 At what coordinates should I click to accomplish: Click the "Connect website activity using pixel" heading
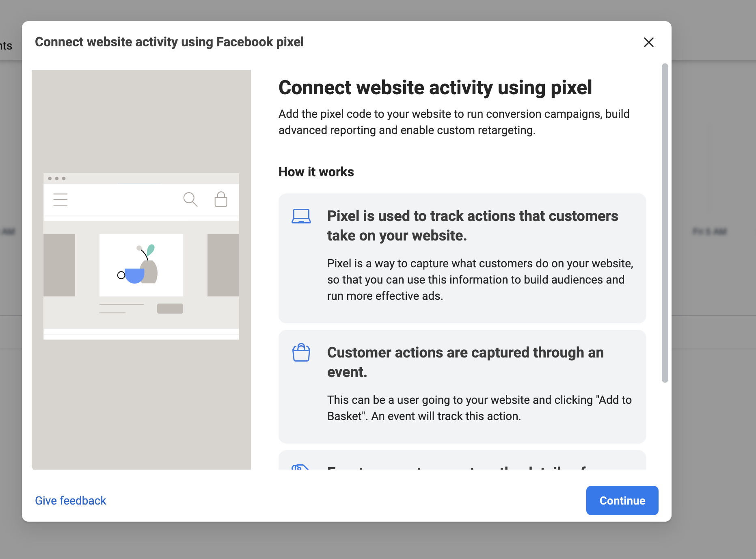pos(435,88)
